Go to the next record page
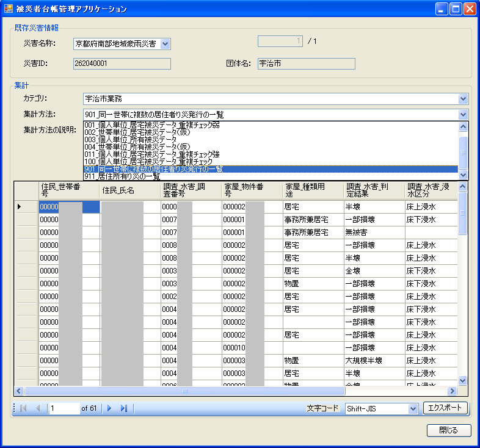The image size is (480, 448). coord(110,408)
